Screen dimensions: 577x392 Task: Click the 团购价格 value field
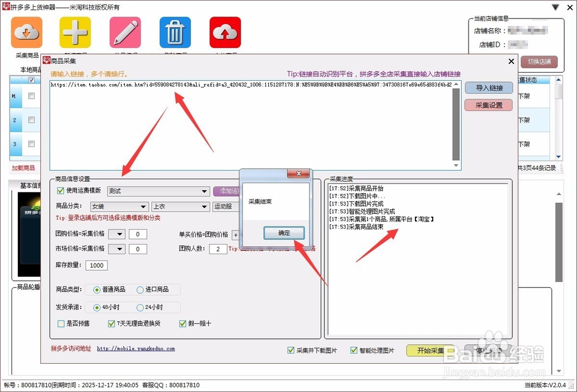138,234
